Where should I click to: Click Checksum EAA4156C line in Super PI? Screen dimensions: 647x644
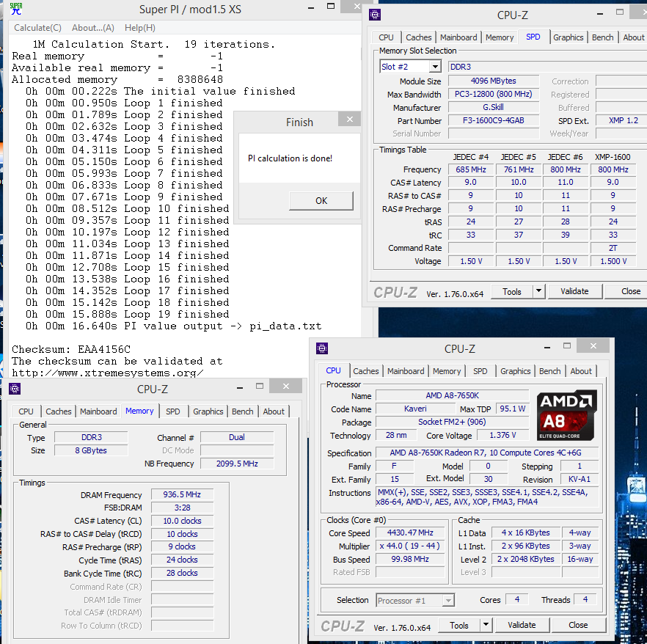71,349
